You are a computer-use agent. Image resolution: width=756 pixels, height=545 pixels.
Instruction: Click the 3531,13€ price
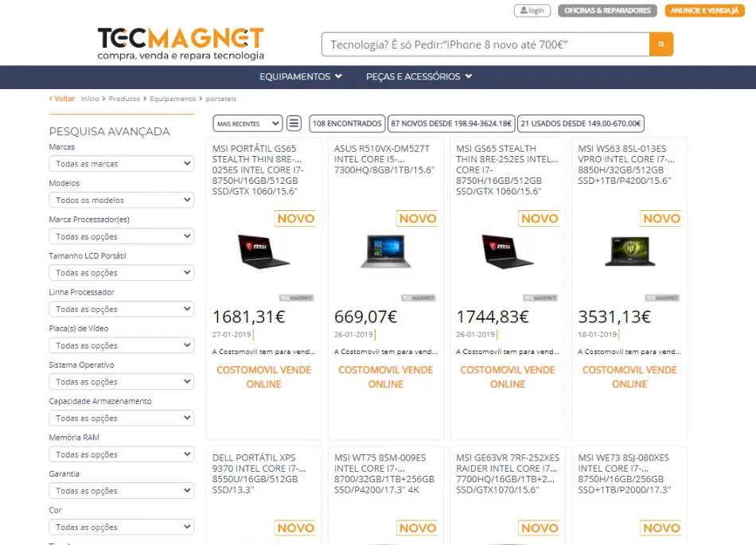point(614,317)
